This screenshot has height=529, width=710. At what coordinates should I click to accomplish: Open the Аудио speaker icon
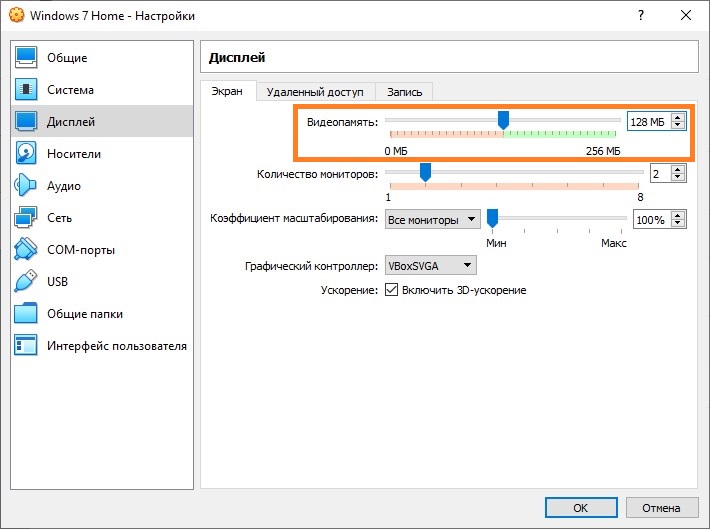point(27,186)
